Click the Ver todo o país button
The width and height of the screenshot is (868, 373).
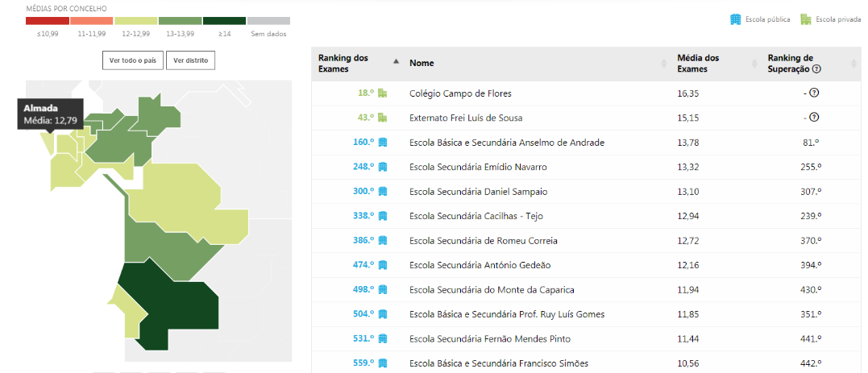(133, 61)
